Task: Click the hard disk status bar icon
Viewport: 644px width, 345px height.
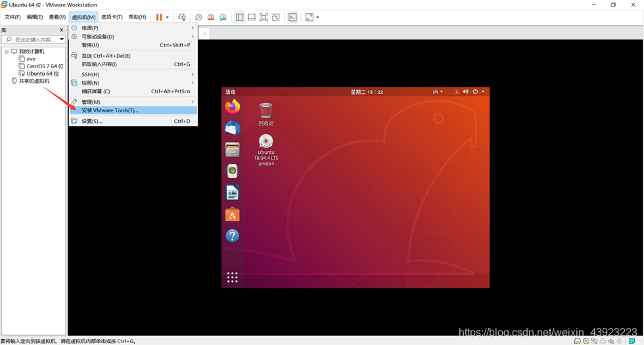Action: pos(577,341)
